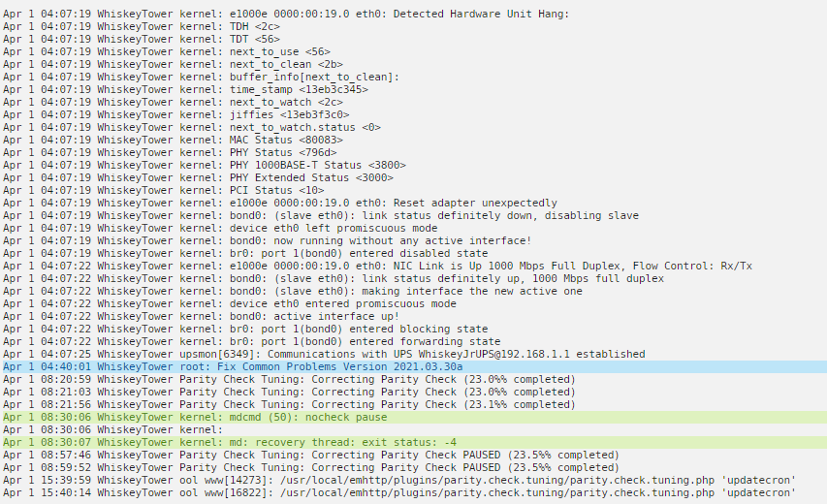This screenshot has width=827, height=504.
Task: Click the jiffies 13eb3f3c0 line
Action: pyautogui.click(x=176, y=114)
